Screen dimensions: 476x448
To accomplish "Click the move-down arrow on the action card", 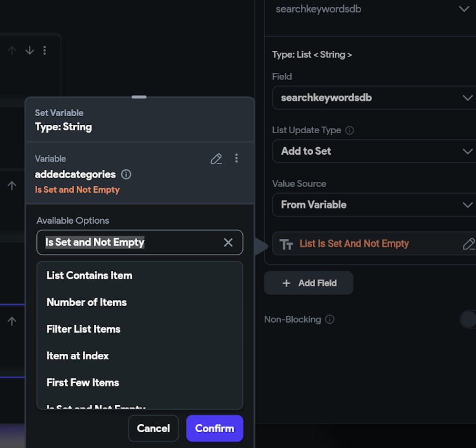I will click(x=30, y=50).
